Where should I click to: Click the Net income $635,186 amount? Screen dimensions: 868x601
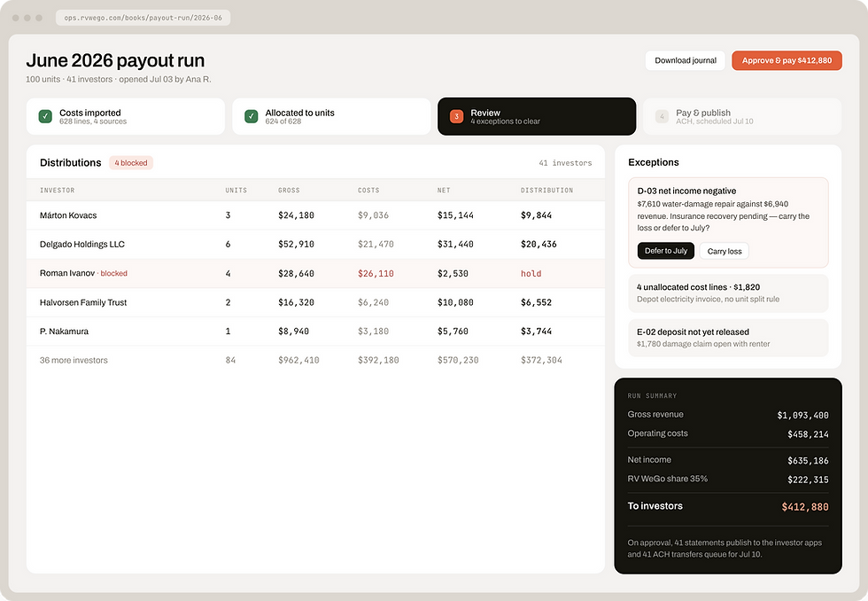pyautogui.click(x=808, y=461)
